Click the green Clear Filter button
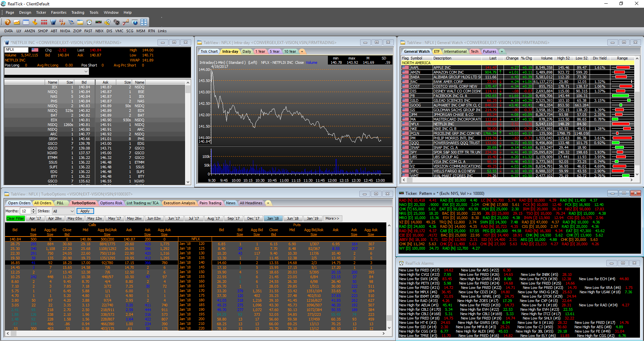 pos(15,218)
